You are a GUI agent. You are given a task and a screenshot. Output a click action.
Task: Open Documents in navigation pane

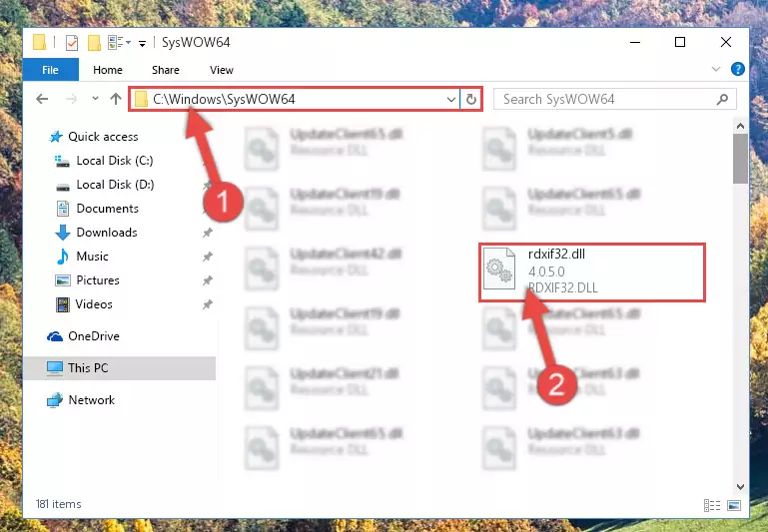coord(107,209)
